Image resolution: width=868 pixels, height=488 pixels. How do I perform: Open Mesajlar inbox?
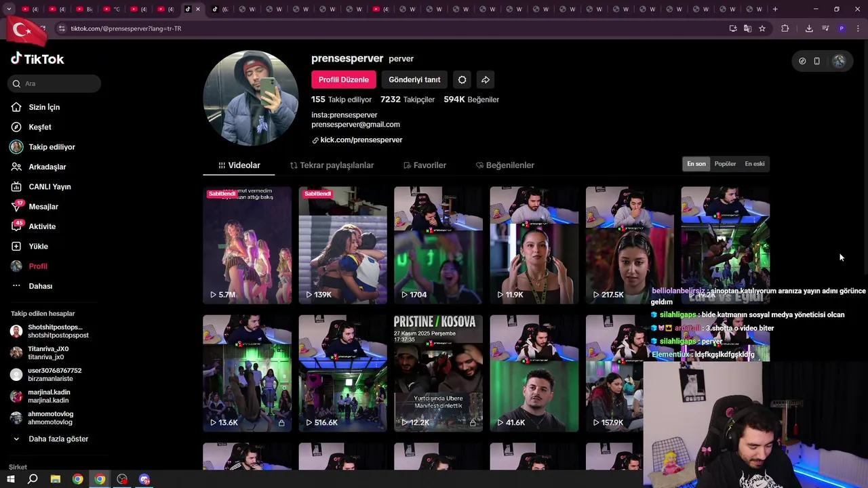coord(43,207)
